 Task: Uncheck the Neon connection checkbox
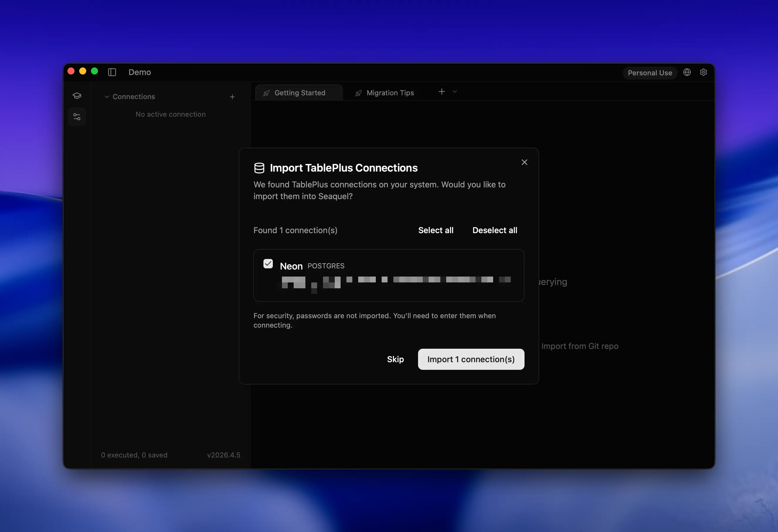point(268,264)
